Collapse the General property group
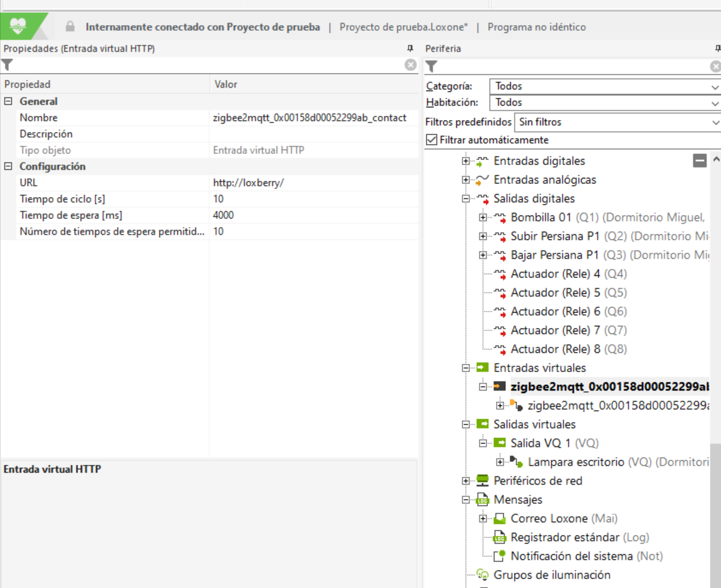This screenshot has height=588, width=721. [x=9, y=102]
